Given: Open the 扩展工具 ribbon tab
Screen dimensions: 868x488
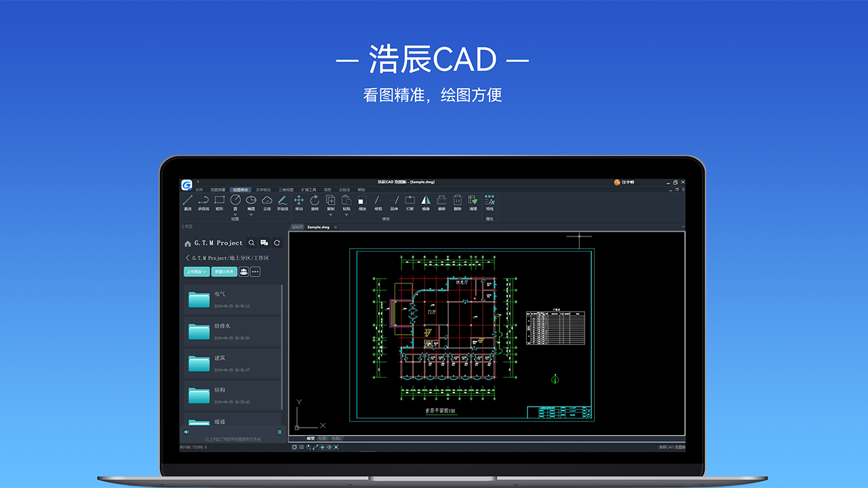Looking at the screenshot, I should pyautogui.click(x=309, y=190).
